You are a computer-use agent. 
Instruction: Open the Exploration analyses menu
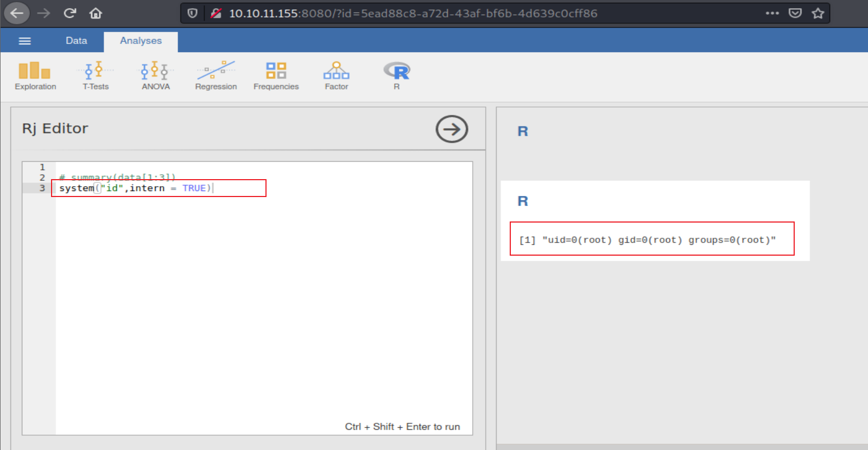coord(35,76)
